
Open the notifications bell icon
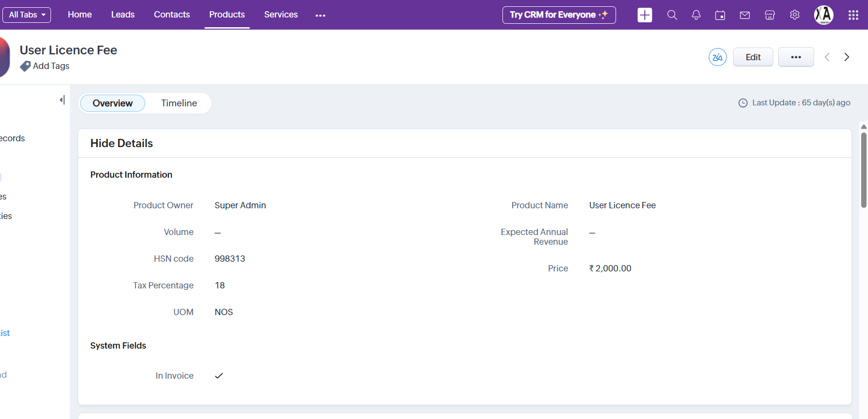point(696,15)
